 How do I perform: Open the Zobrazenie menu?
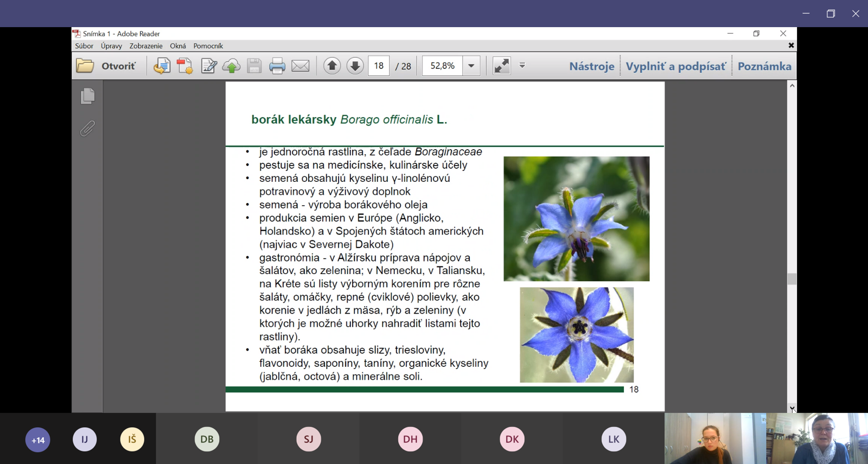146,46
